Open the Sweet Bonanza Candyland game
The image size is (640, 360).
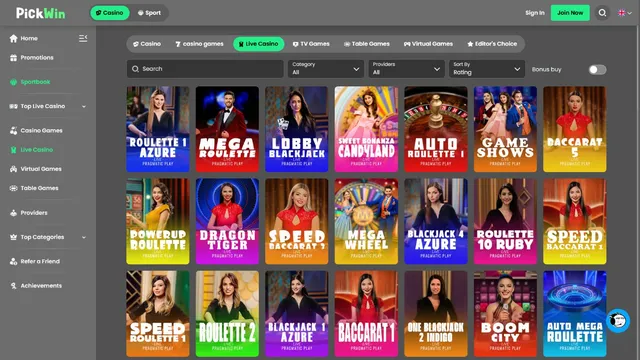pyautogui.click(x=366, y=129)
